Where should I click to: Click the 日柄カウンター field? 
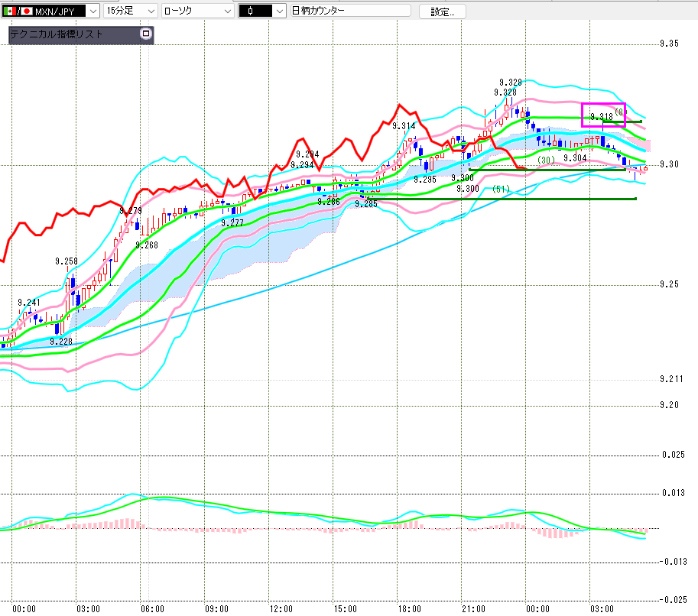pyautogui.click(x=350, y=11)
